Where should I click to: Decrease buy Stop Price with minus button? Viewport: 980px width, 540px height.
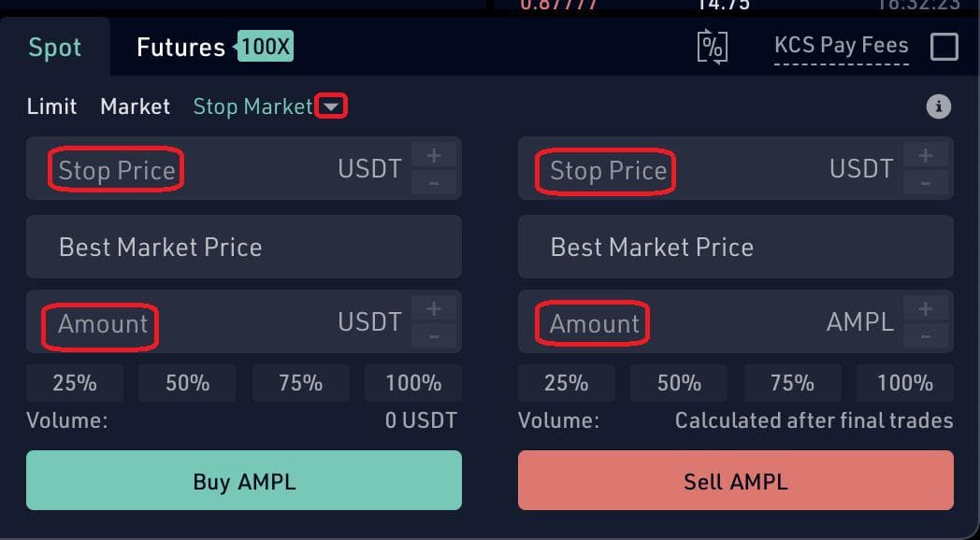tap(434, 183)
